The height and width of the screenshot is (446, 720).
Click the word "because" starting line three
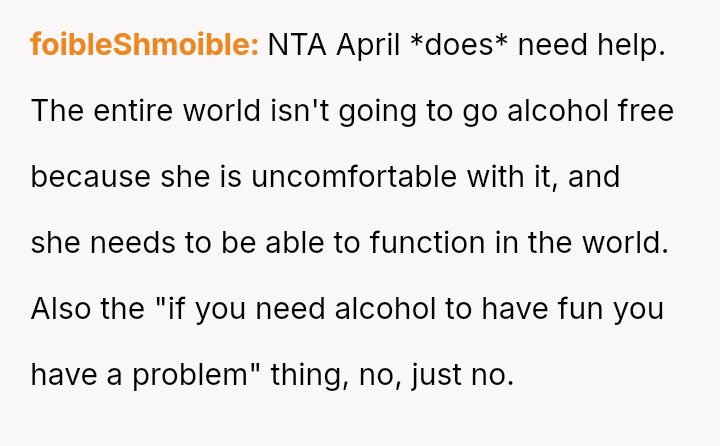90,177
